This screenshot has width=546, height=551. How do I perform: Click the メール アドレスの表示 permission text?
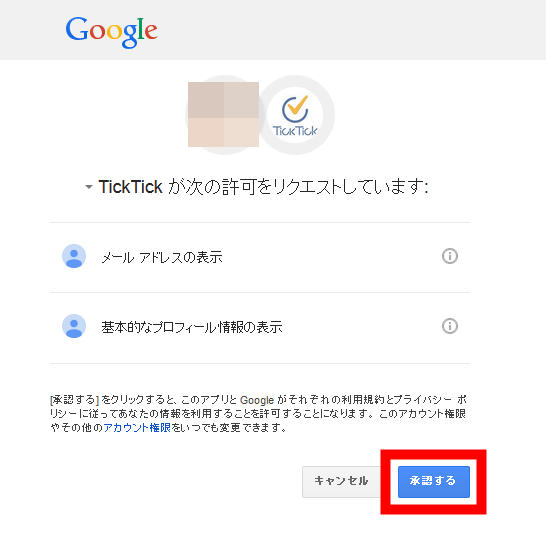tap(162, 258)
